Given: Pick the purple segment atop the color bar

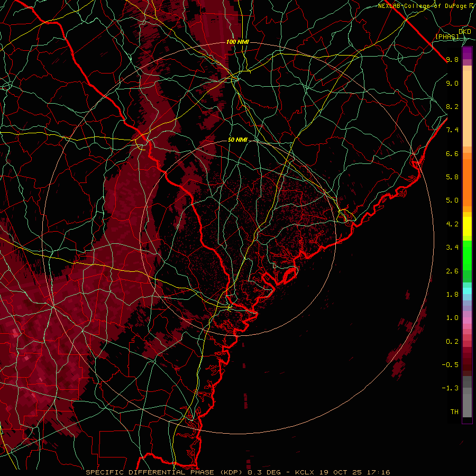Looking at the screenshot, I should pos(467,53).
